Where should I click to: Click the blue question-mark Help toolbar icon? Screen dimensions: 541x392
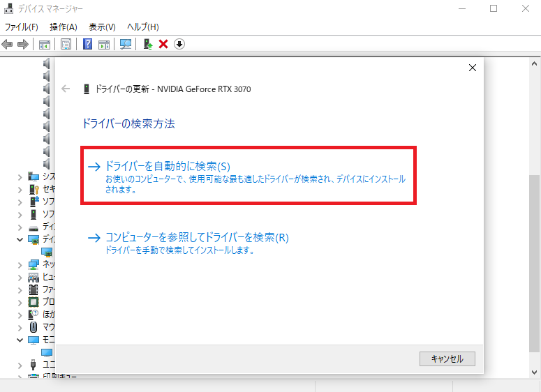[x=88, y=44]
